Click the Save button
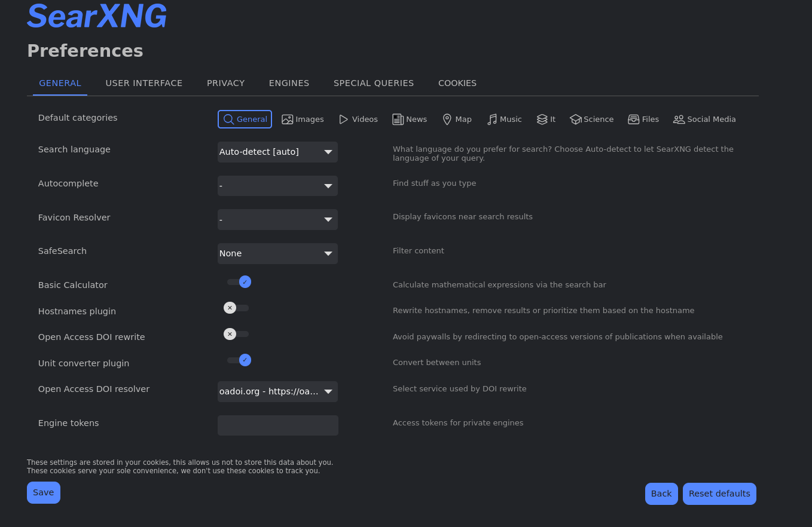 43,492
